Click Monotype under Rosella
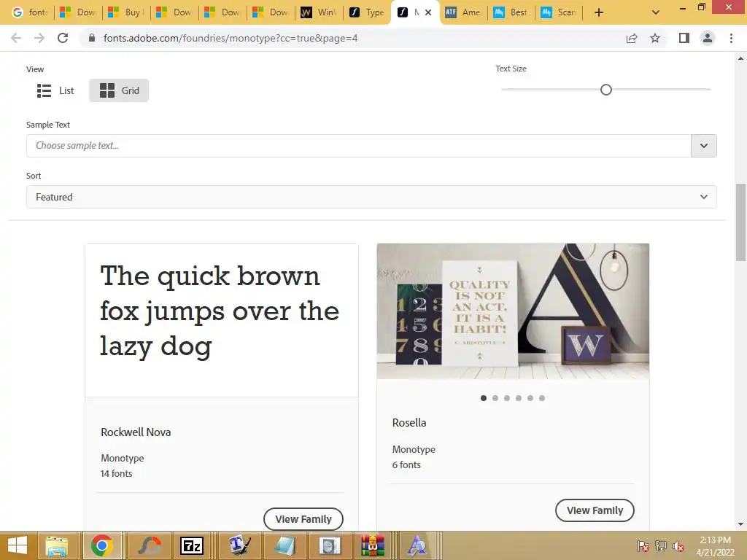This screenshot has height=560, width=747. [414, 449]
